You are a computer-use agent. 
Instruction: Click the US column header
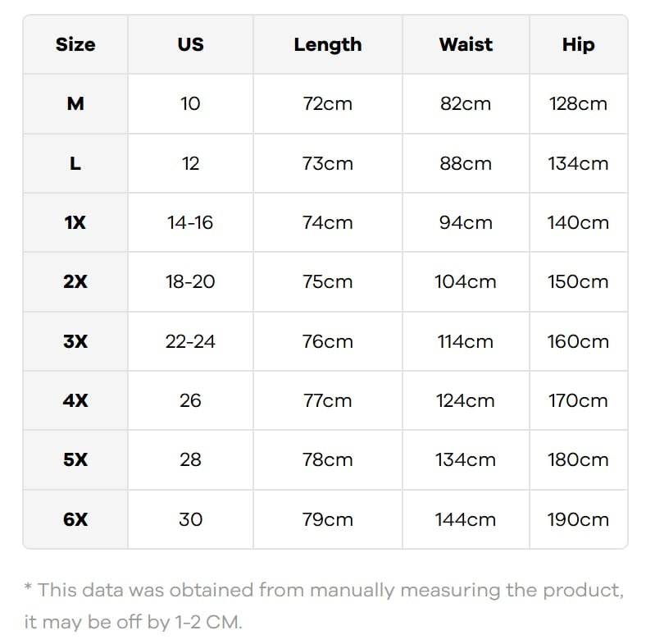(x=190, y=44)
